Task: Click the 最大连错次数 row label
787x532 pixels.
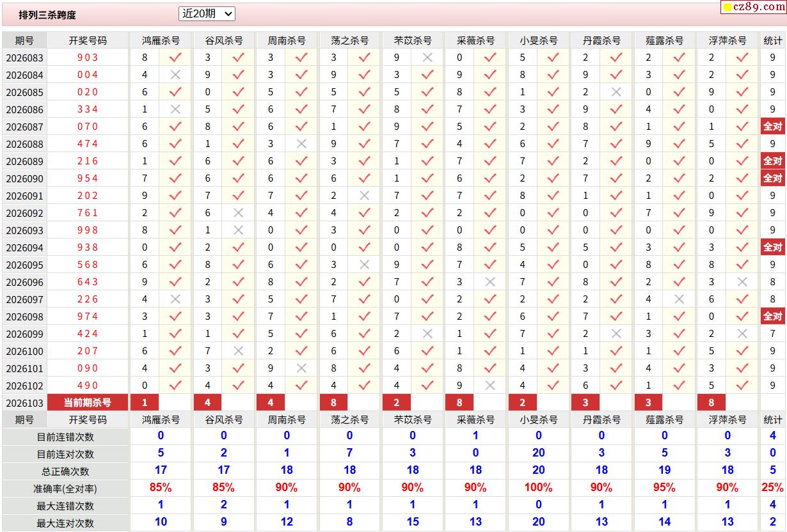Action: click(x=65, y=506)
